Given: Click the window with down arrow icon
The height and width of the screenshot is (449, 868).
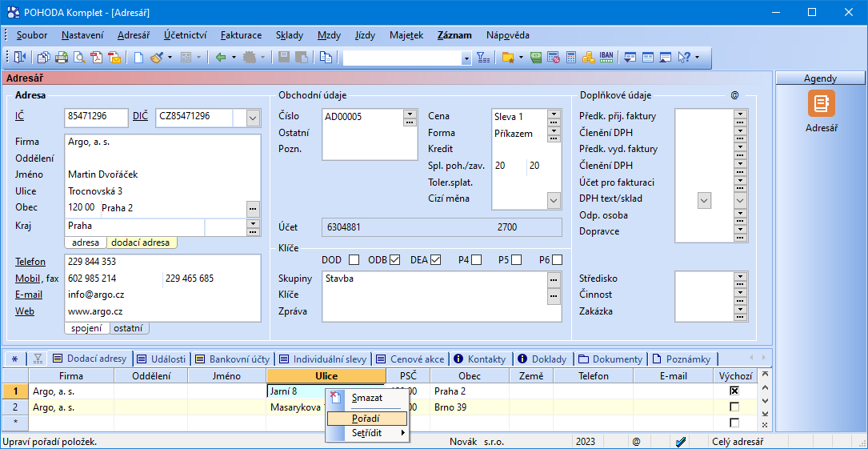Looking at the screenshot, I should tap(630, 57).
